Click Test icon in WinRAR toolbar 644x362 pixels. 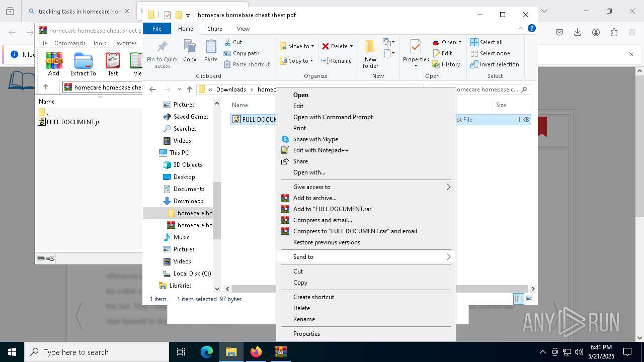click(113, 64)
